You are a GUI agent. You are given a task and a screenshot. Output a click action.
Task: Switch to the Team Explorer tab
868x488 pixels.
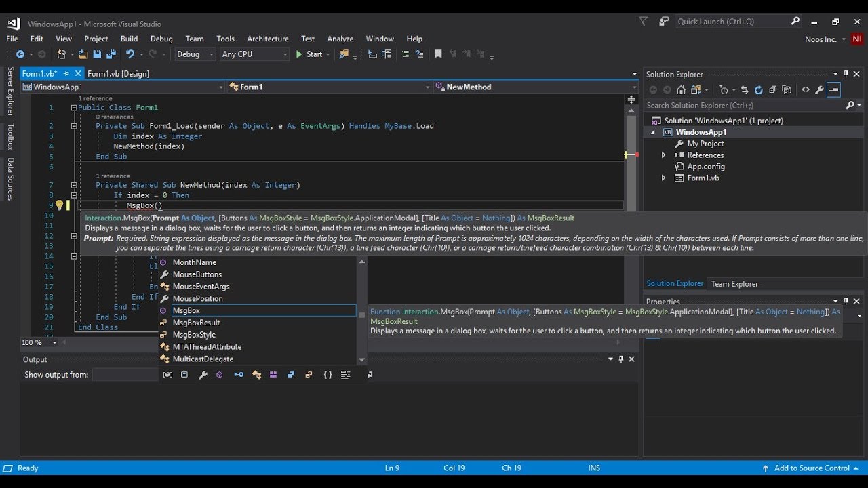coord(734,283)
